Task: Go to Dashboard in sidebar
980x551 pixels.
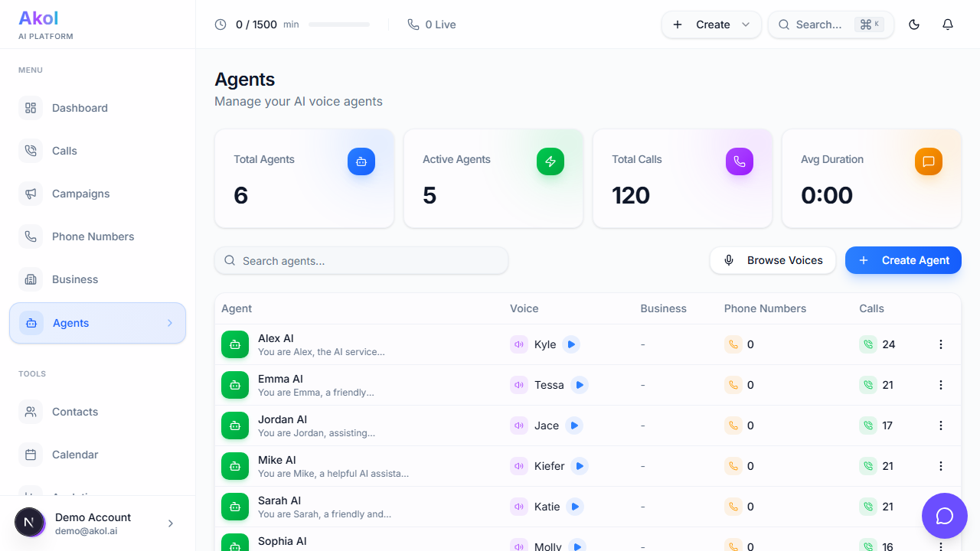Action: [80, 108]
